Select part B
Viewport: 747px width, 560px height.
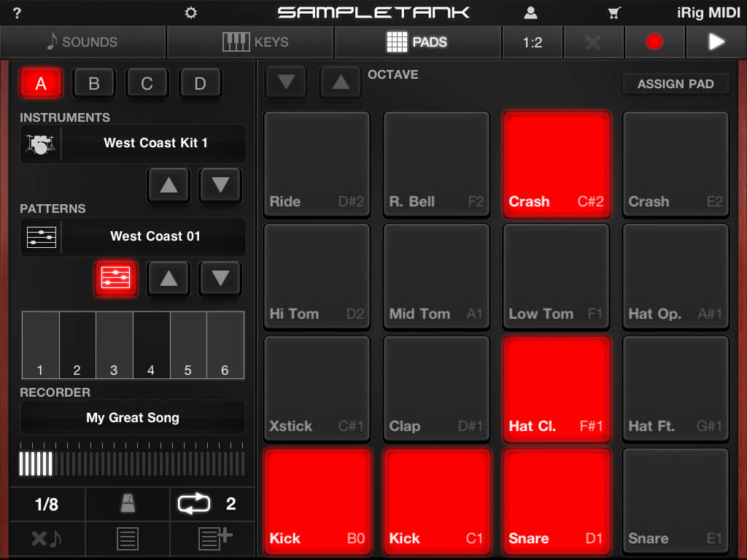94,84
